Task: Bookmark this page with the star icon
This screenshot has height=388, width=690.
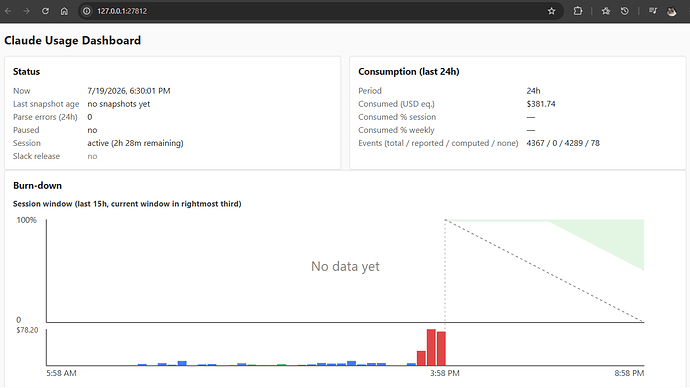Action: click(x=551, y=11)
